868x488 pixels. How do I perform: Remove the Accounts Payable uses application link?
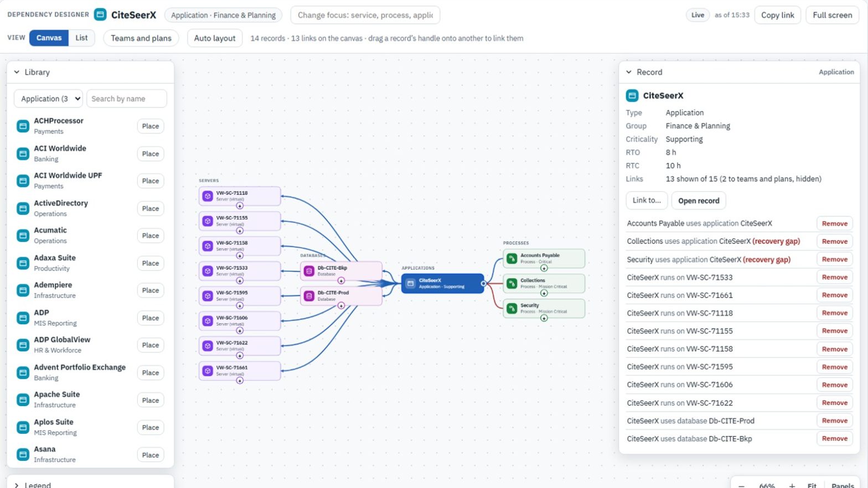click(x=834, y=224)
